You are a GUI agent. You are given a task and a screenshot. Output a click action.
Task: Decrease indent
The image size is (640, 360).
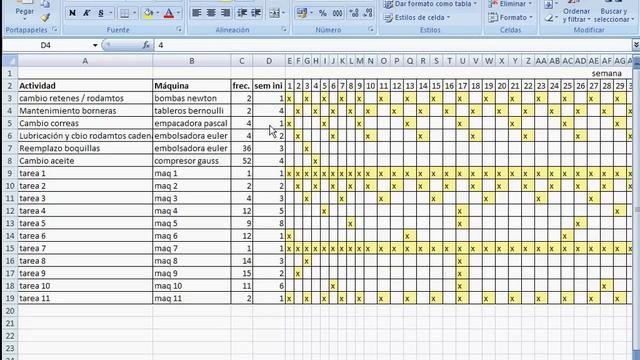coord(242,13)
